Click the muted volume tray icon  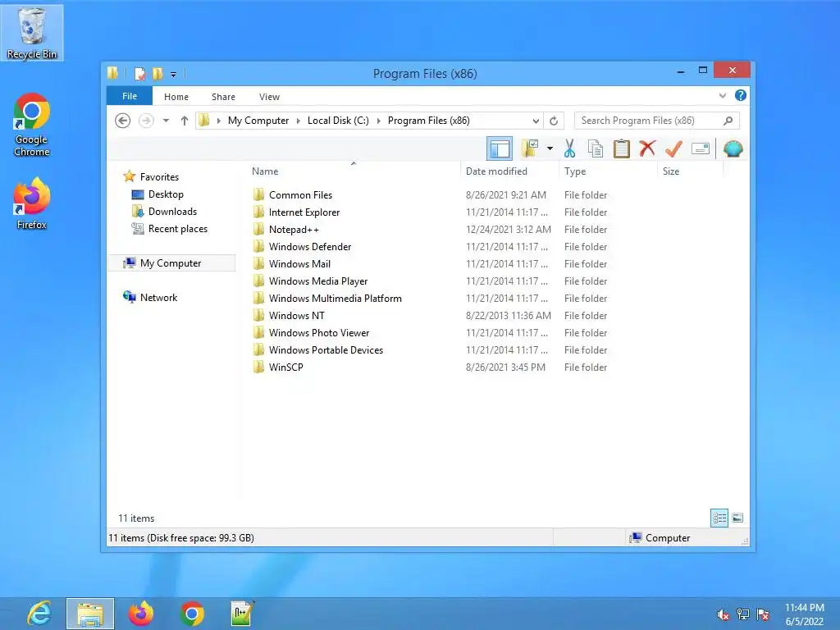[723, 614]
